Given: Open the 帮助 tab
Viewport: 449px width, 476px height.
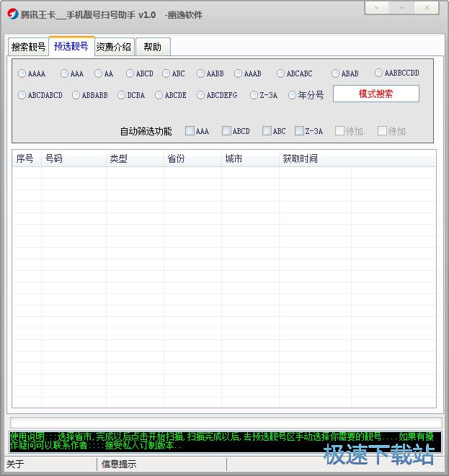Looking at the screenshot, I should [153, 47].
